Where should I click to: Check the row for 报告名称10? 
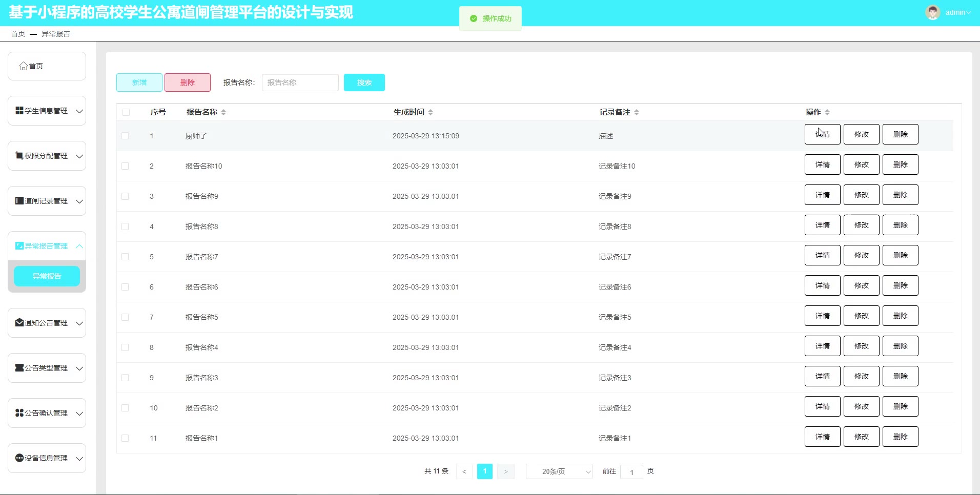pos(125,166)
